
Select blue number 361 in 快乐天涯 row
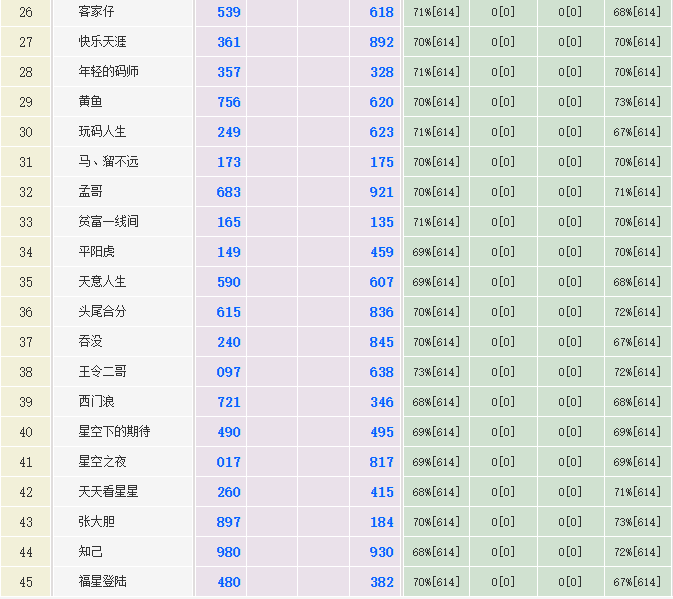click(x=229, y=42)
